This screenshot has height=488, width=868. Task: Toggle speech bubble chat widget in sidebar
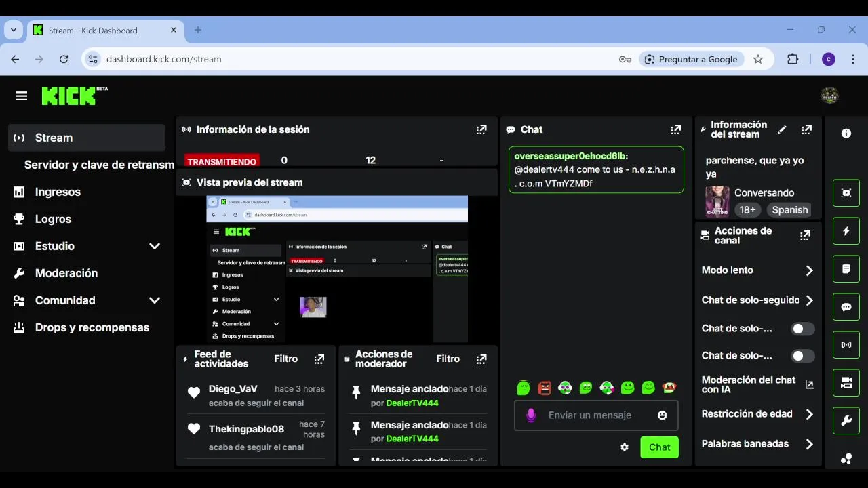point(846,307)
